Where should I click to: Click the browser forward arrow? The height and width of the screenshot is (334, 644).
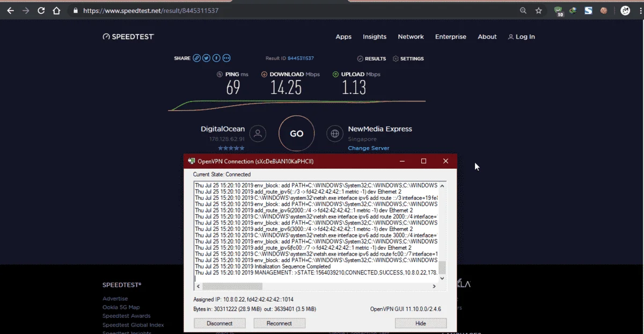click(x=25, y=11)
